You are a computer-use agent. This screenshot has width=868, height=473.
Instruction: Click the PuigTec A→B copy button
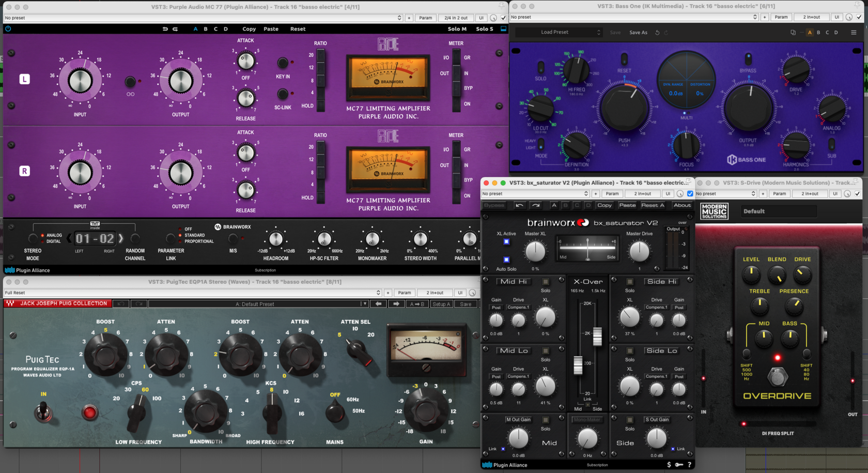(417, 304)
